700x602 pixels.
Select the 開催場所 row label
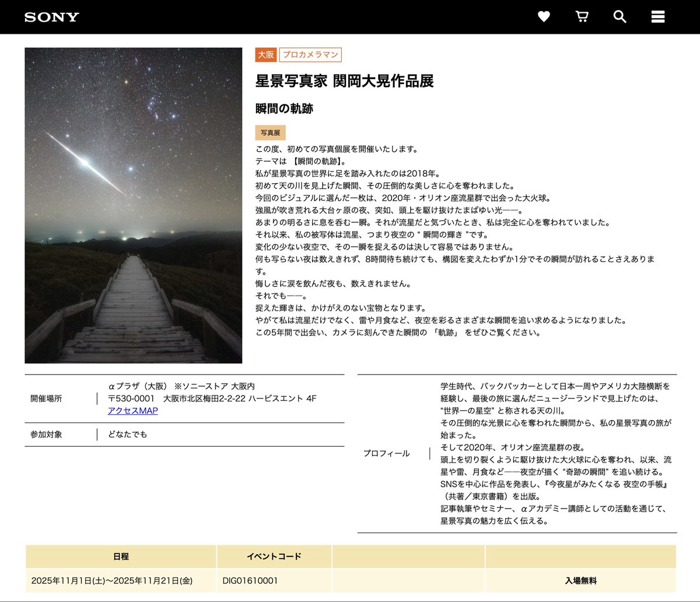[x=46, y=398]
